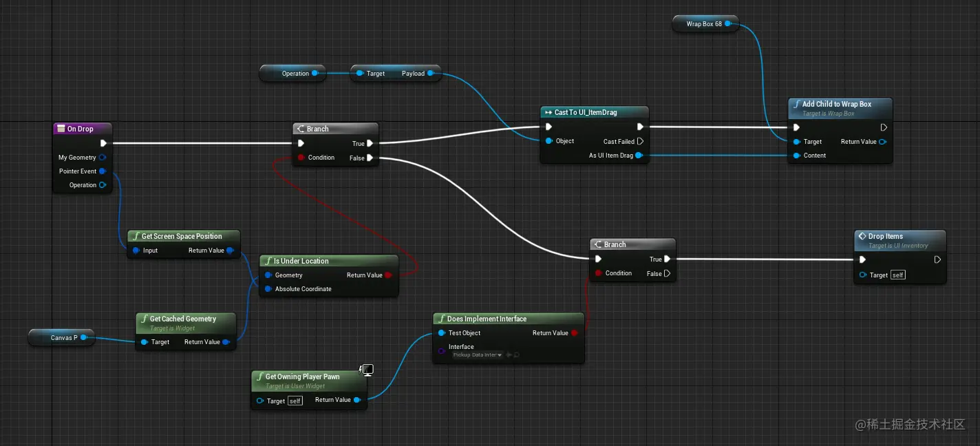Click the icon of the Branch node wired from On Drop
This screenshot has width=980, height=446.
pyautogui.click(x=300, y=129)
